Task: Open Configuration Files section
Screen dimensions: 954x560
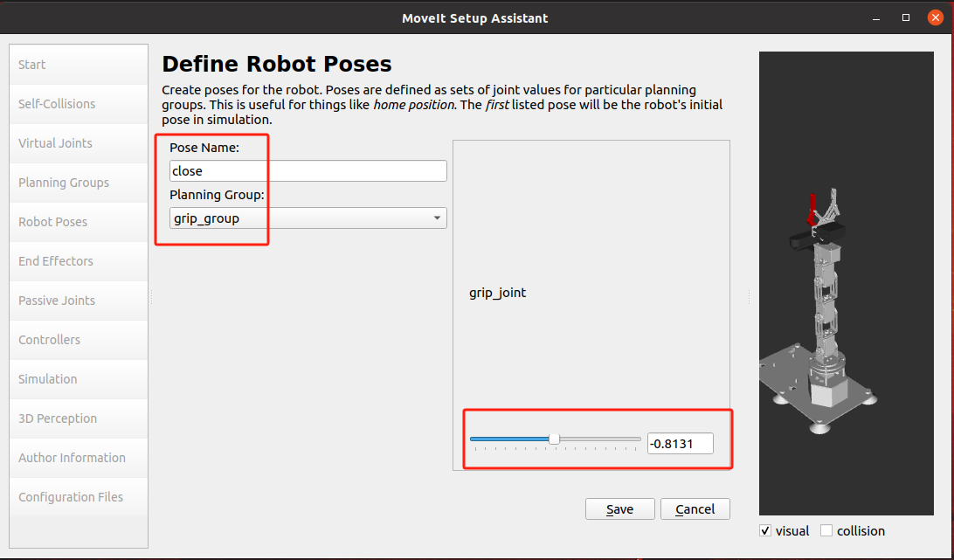Action: [x=79, y=497]
